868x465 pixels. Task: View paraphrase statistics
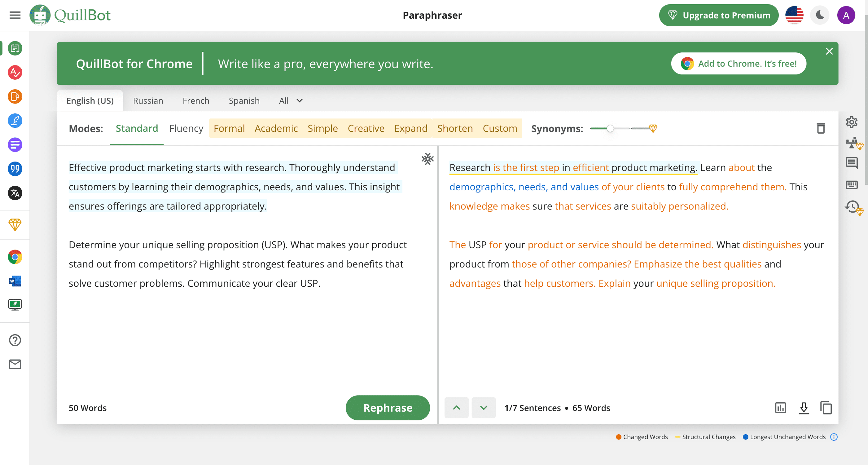click(780, 408)
